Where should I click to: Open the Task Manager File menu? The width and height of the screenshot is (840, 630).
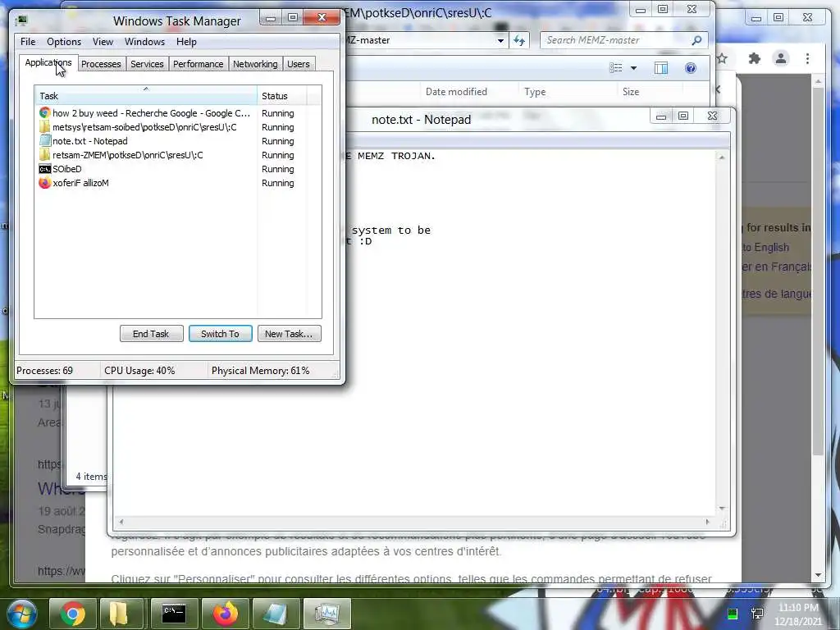pyautogui.click(x=28, y=42)
